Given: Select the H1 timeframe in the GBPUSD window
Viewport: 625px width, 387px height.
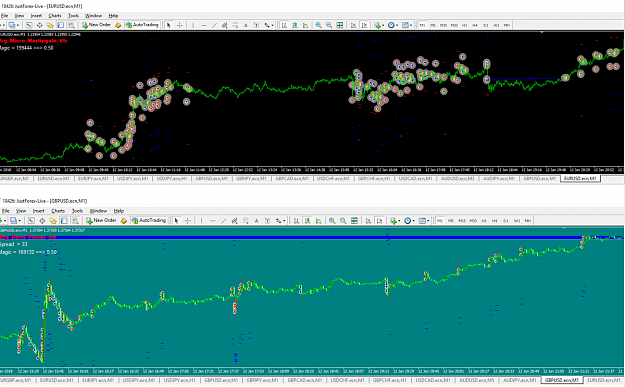Looking at the screenshot, I should pyautogui.click(x=483, y=220).
